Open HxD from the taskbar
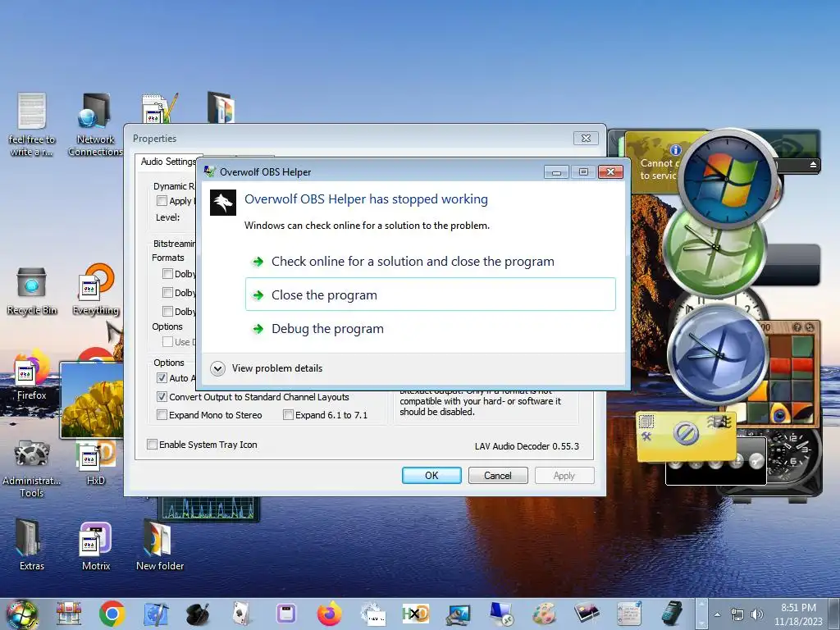 (415, 614)
